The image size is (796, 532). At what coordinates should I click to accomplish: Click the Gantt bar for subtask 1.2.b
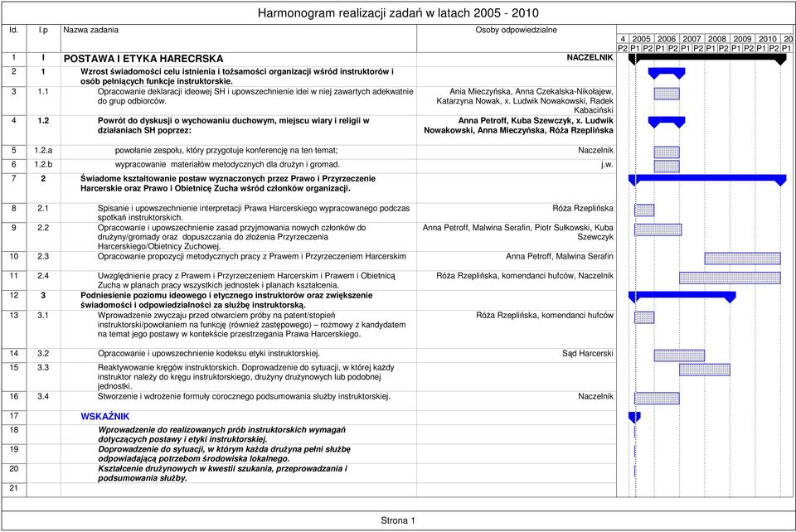point(667,166)
